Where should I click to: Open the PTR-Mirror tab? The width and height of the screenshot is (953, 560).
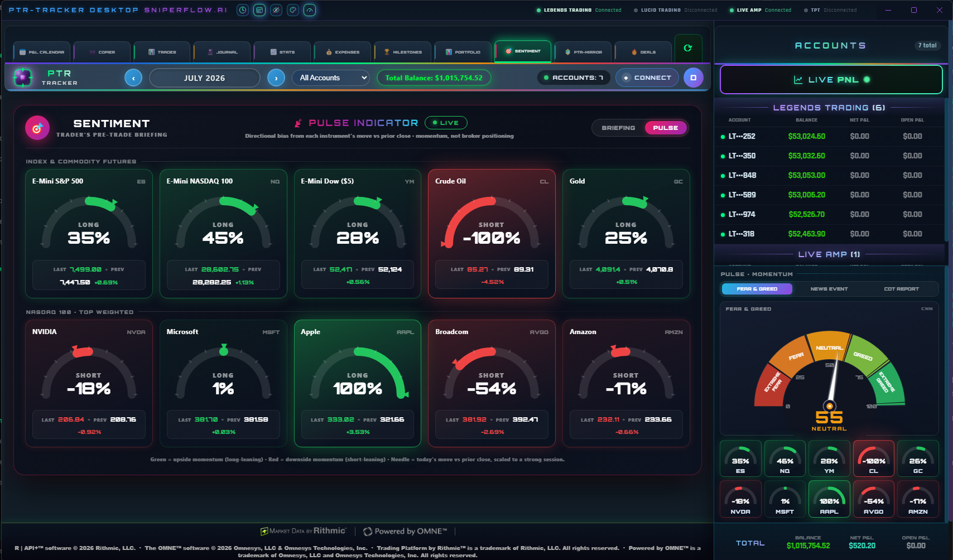click(x=584, y=52)
